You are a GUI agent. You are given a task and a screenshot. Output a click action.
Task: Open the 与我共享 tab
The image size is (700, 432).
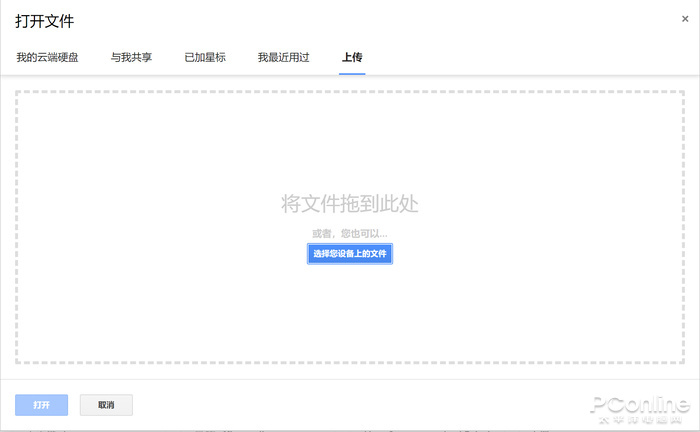coord(131,57)
